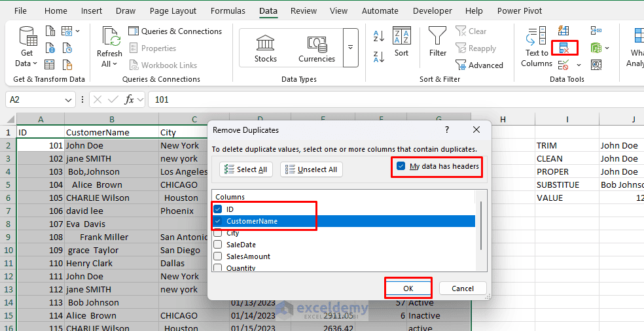
Task: Select the Currencies data type
Action: [x=317, y=48]
